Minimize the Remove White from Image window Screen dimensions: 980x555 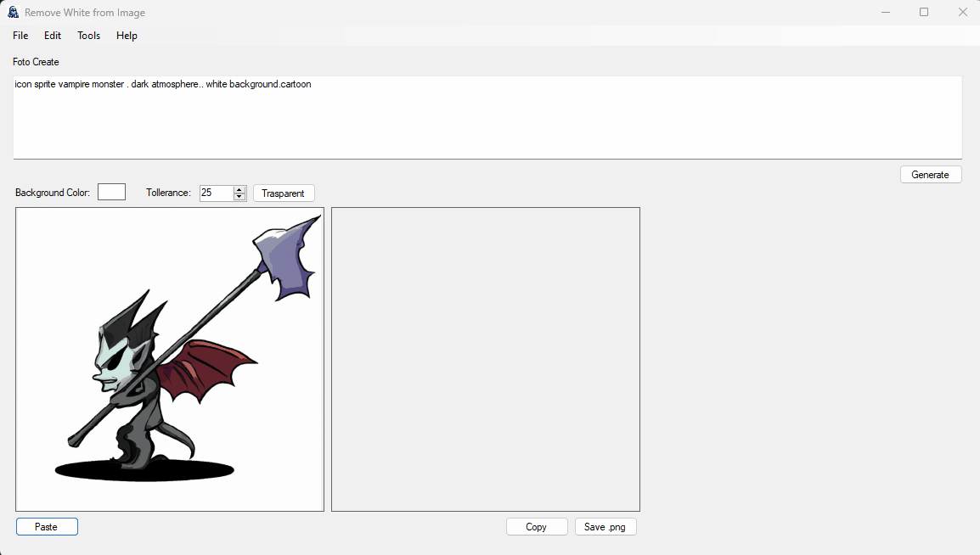tap(886, 13)
